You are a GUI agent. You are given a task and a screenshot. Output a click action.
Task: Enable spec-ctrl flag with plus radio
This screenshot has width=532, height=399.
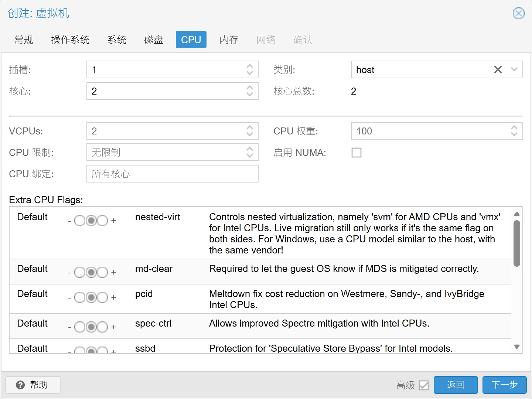click(102, 327)
